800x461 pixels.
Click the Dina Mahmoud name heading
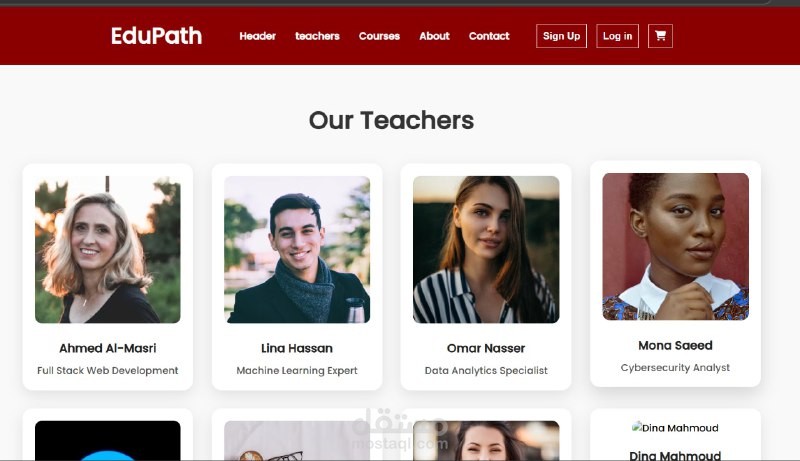coord(675,455)
